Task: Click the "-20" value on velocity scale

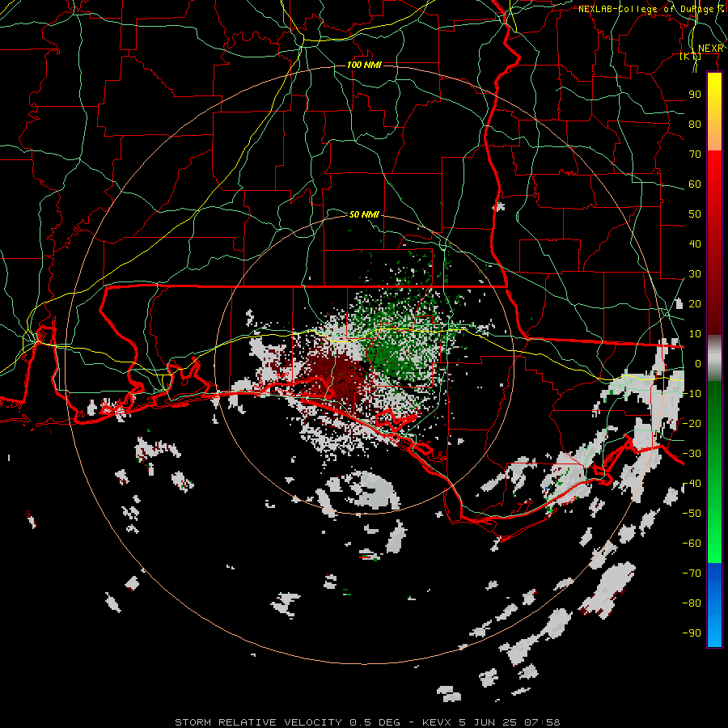Action: (692, 423)
